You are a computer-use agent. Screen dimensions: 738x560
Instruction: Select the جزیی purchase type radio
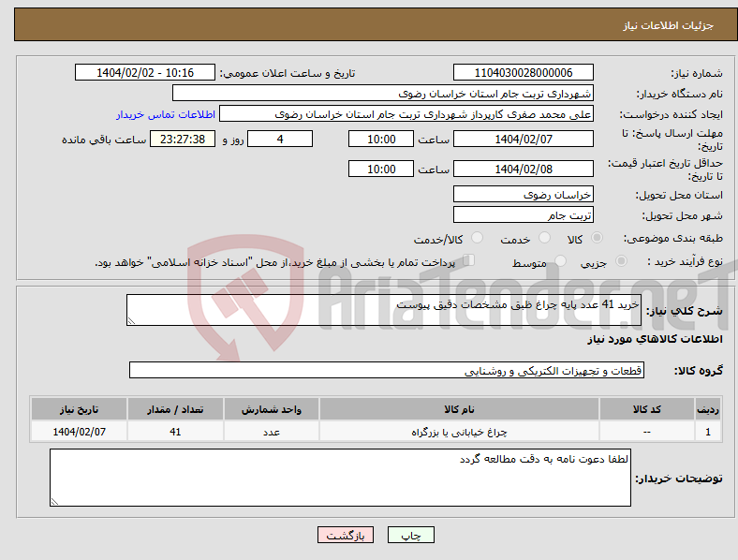coord(621,260)
